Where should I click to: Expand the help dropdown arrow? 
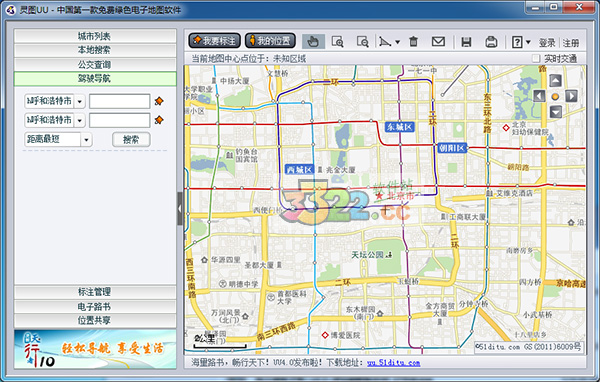(528, 42)
